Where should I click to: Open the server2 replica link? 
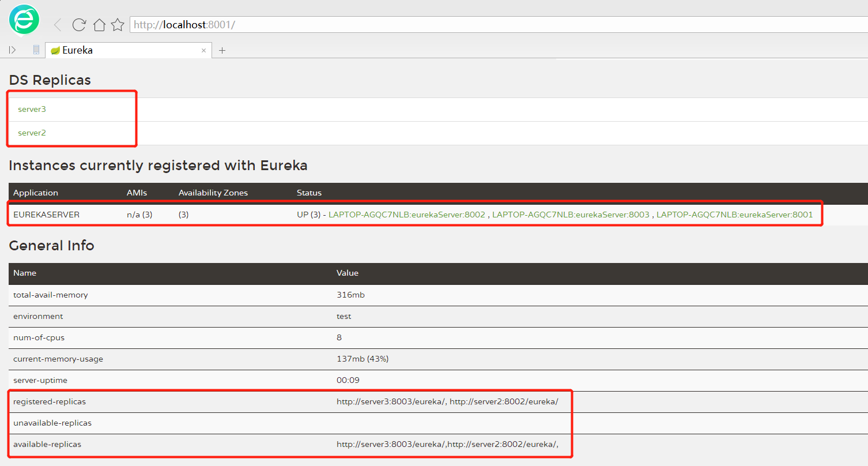pos(32,133)
